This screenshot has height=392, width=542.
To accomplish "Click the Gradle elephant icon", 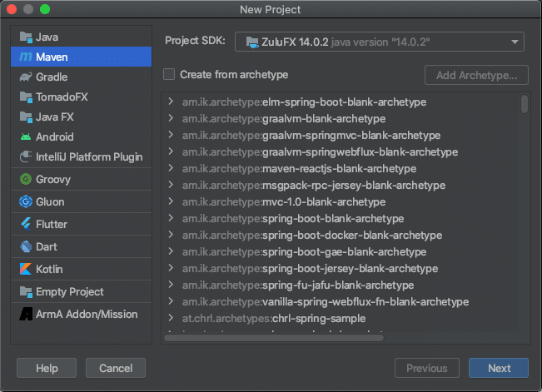I will [x=26, y=77].
